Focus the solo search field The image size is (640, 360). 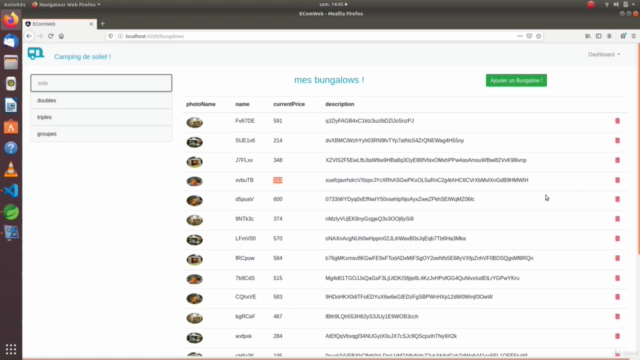coord(101,83)
